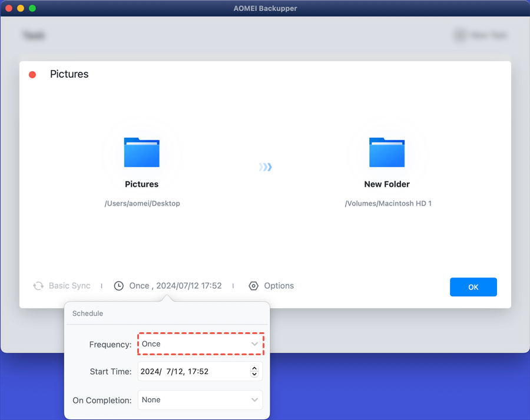Click the source path /Users/aomei/Desktop
The image size is (530, 420).
click(143, 203)
